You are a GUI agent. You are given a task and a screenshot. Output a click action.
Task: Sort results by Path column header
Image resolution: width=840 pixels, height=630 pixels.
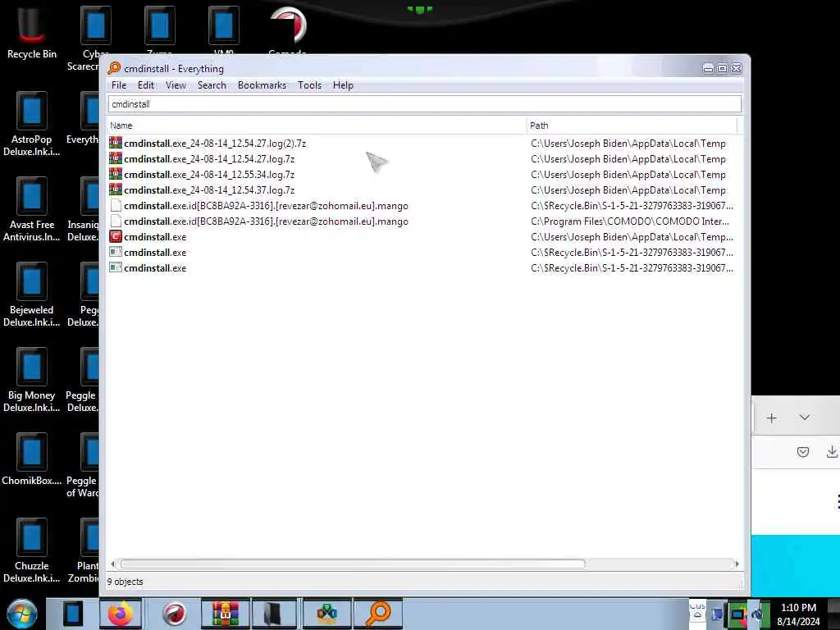(x=632, y=126)
